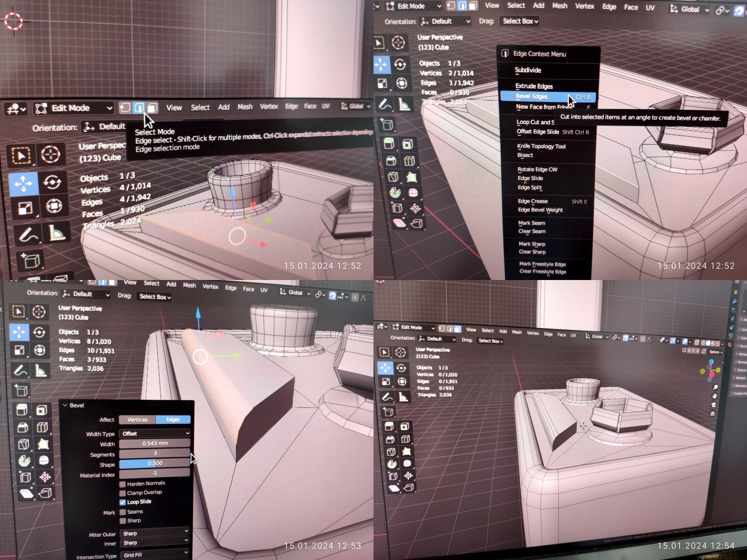This screenshot has height=560, width=747.
Task: Set Bevel Affect to Vertices
Action: pyautogui.click(x=137, y=420)
